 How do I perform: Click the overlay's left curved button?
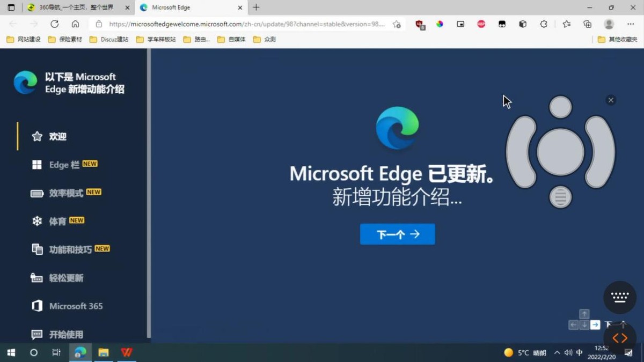pos(521,152)
